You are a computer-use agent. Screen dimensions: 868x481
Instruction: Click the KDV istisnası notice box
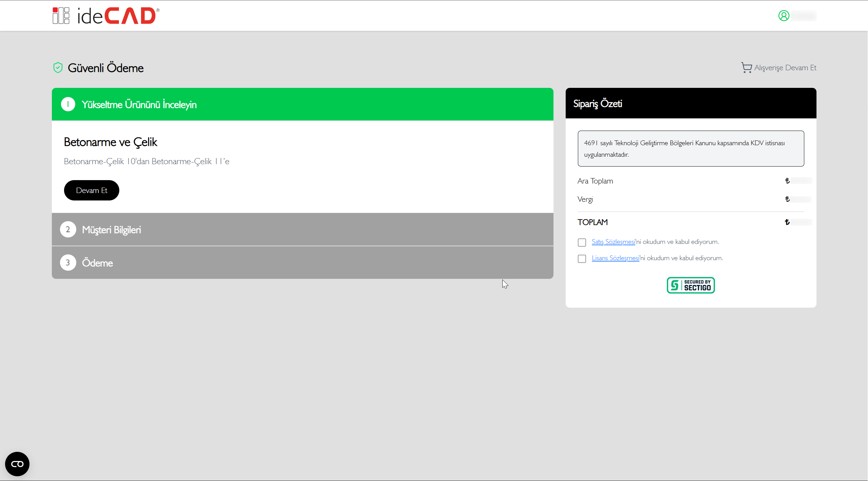(691, 149)
